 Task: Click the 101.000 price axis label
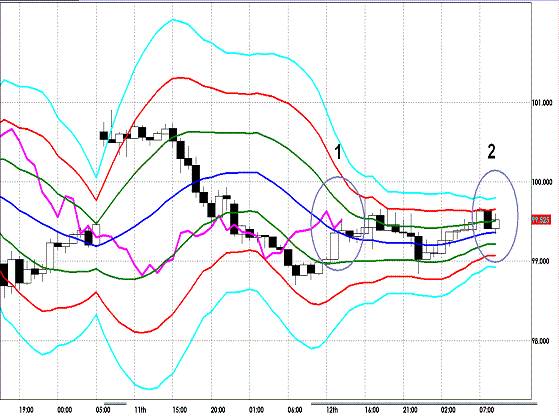coord(542,103)
